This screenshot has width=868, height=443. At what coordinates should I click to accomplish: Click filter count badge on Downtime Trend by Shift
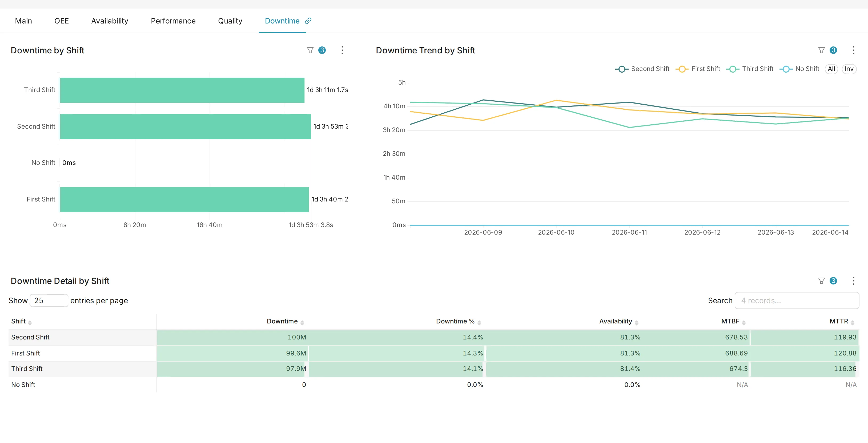click(x=833, y=50)
